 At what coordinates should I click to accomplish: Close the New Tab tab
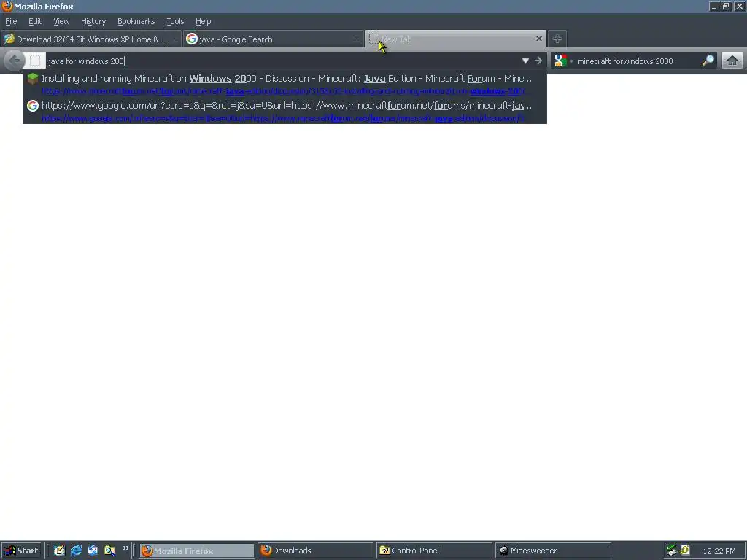539,39
